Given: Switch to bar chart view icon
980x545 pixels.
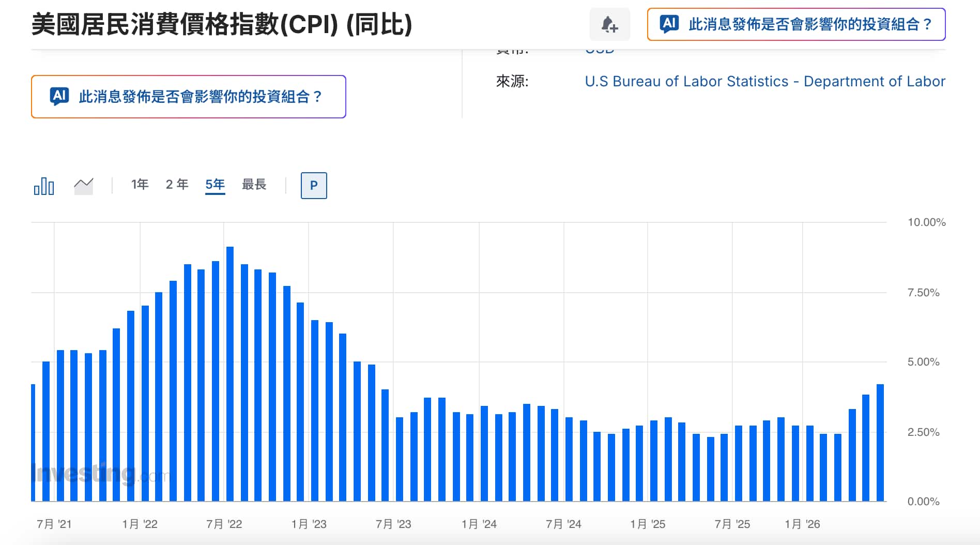Looking at the screenshot, I should click(x=44, y=186).
